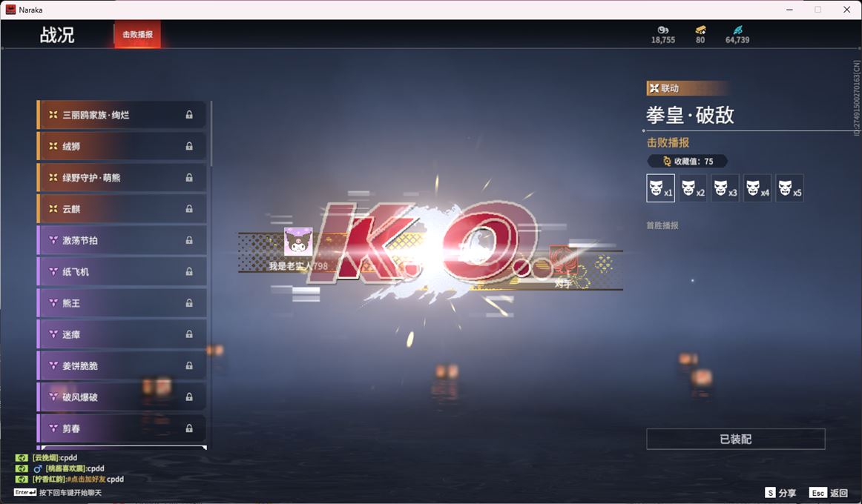The height and width of the screenshot is (504, 862).
Task: Select the 三丽鸥家族·绚烂 entry
Action: point(122,115)
